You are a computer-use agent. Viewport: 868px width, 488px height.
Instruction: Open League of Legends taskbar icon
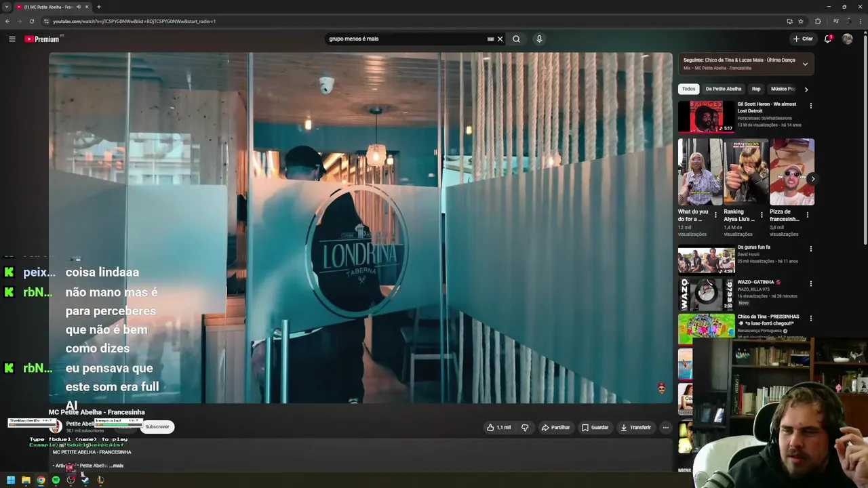(x=100, y=480)
